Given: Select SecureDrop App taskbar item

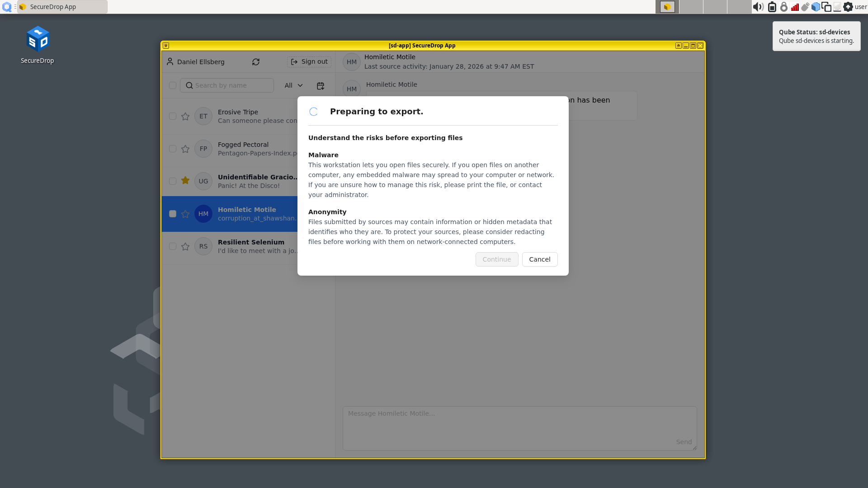Looking at the screenshot, I should 62,7.
